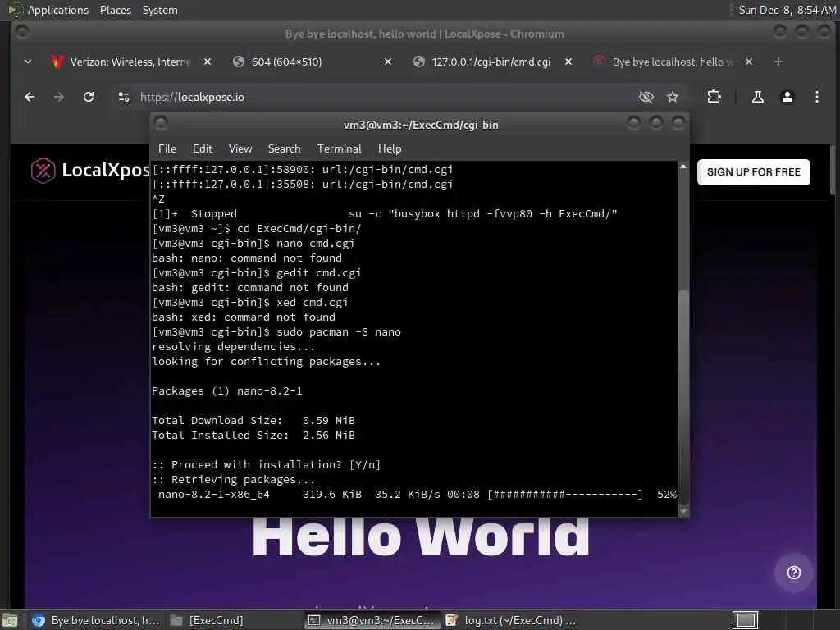Close the 604 (604×510) tab
This screenshot has width=840, height=630.
(388, 62)
